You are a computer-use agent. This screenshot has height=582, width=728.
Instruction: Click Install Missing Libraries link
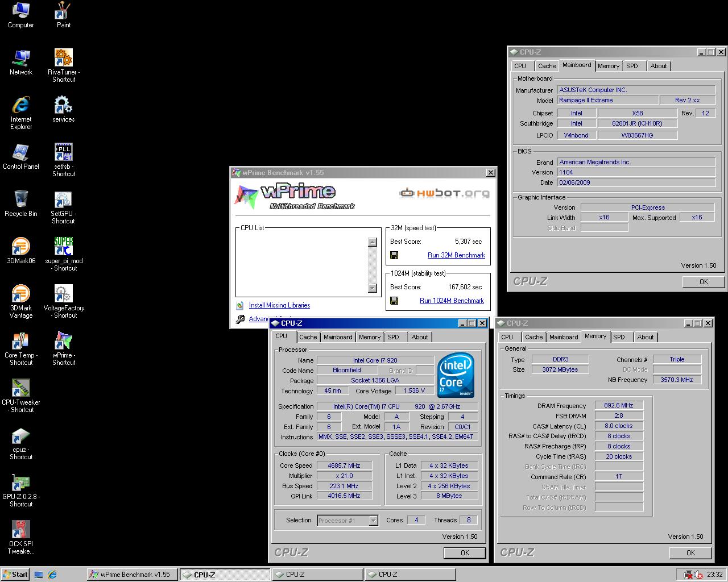pyautogui.click(x=279, y=306)
